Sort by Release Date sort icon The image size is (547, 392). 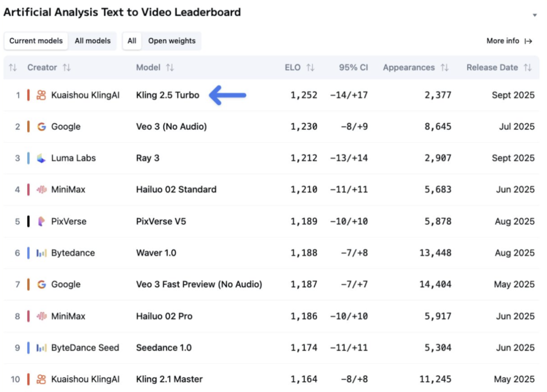[x=528, y=68]
